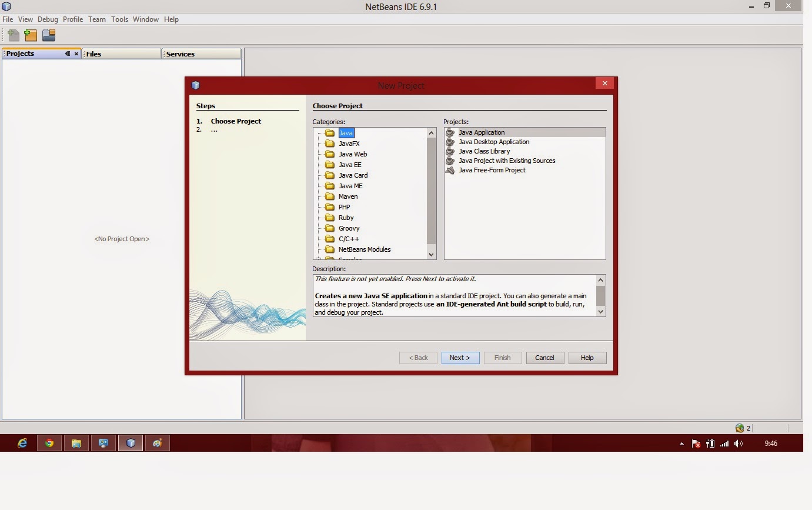Click the folder icon next to Java ME
This screenshot has width=812, height=510.
[330, 186]
